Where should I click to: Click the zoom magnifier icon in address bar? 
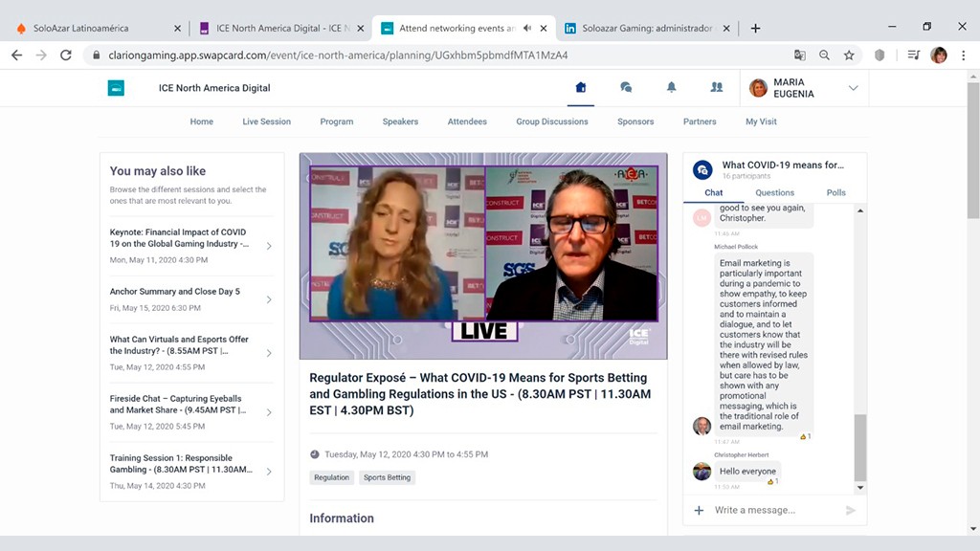tap(824, 55)
